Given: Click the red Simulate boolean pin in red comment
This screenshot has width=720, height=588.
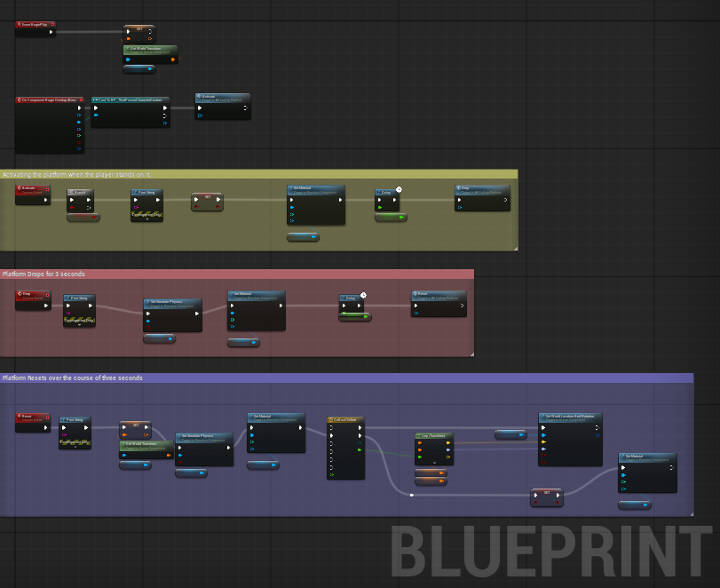Looking at the screenshot, I should coord(148,328).
